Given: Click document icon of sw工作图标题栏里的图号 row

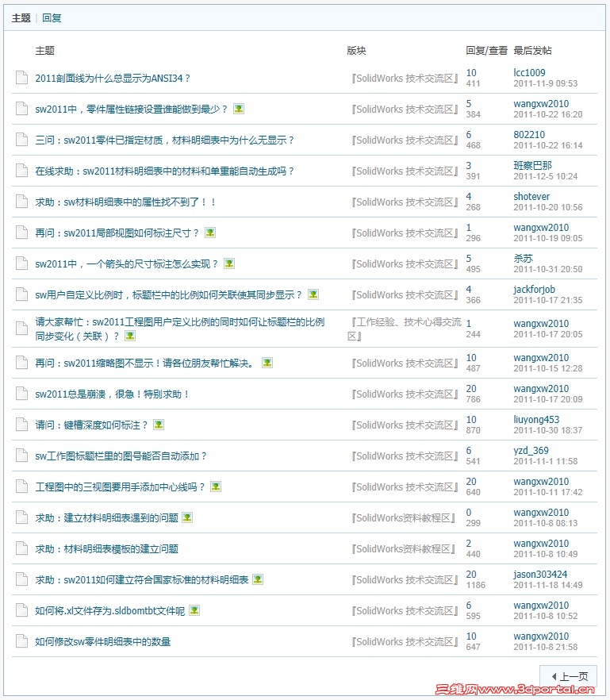Looking at the screenshot, I should click(x=21, y=456).
